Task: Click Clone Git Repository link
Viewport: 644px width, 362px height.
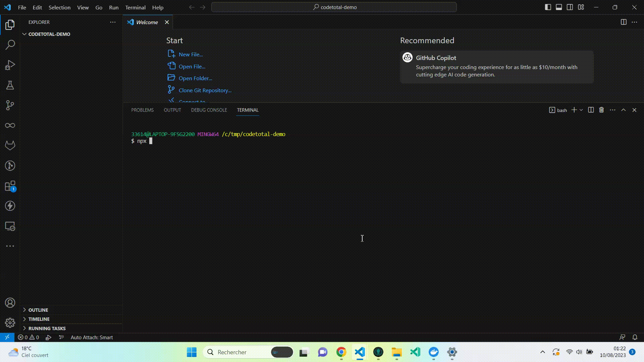Action: click(x=205, y=90)
